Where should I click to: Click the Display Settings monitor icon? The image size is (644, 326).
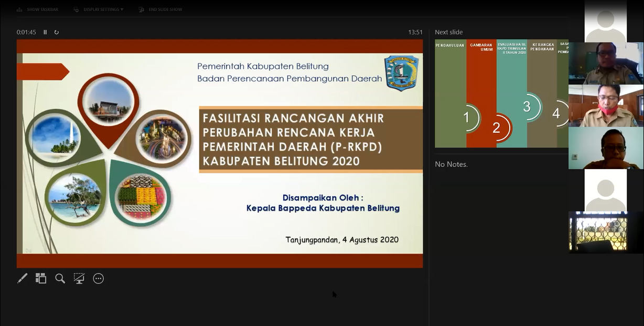(77, 9)
